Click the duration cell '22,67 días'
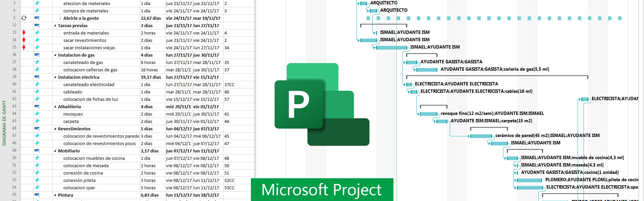 coord(151,18)
